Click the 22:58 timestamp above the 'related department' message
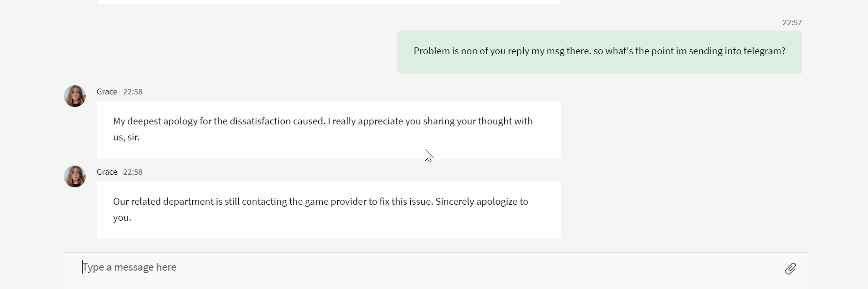 pyautogui.click(x=133, y=172)
